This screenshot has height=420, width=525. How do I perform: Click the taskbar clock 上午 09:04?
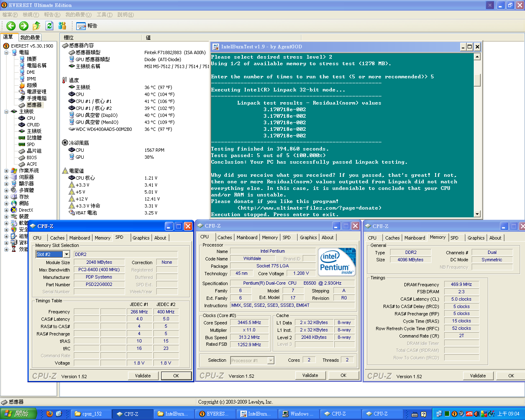coord(508,414)
